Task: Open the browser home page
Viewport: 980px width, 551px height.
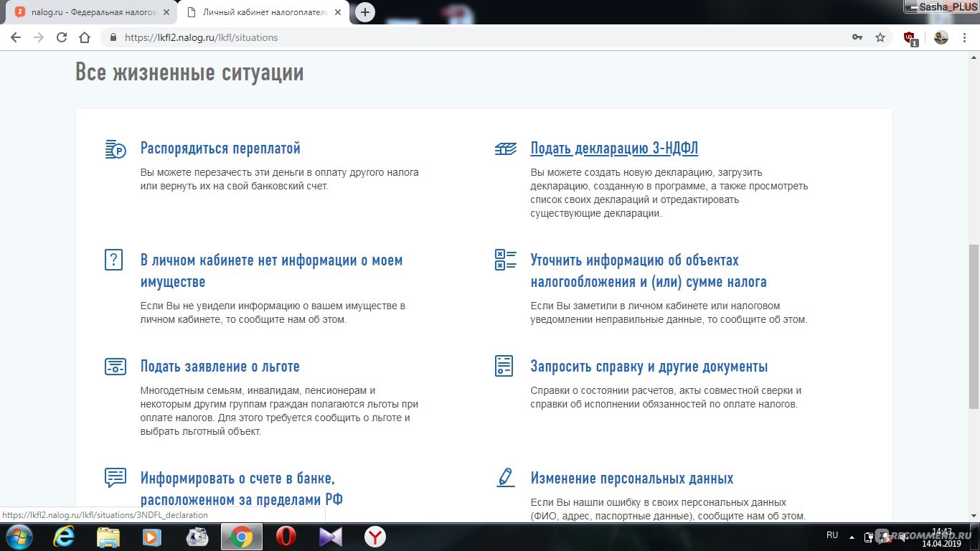Action: click(85, 37)
